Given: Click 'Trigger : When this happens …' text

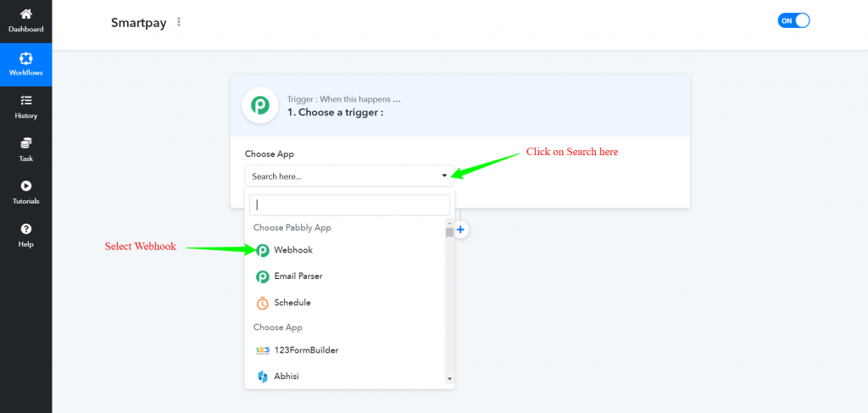Looking at the screenshot, I should (x=344, y=100).
